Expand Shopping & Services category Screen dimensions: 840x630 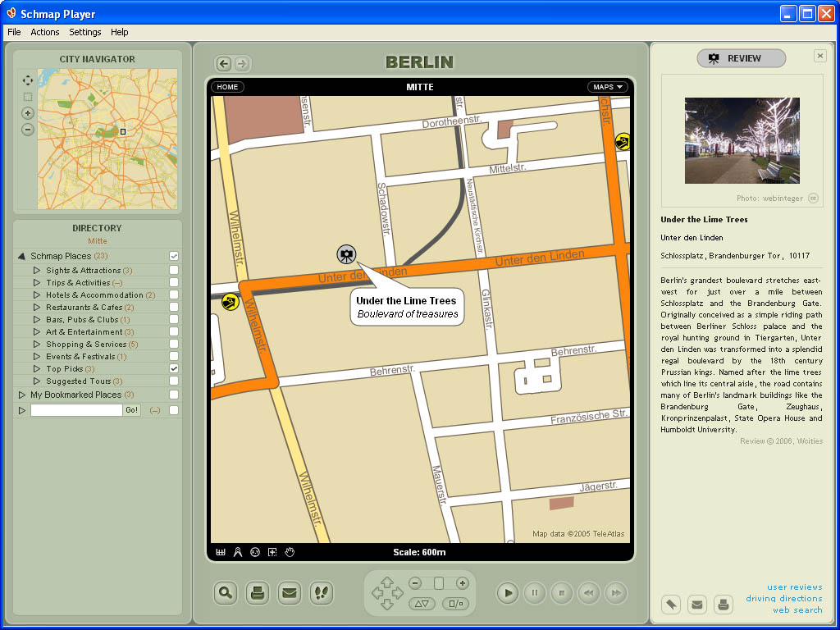37,344
